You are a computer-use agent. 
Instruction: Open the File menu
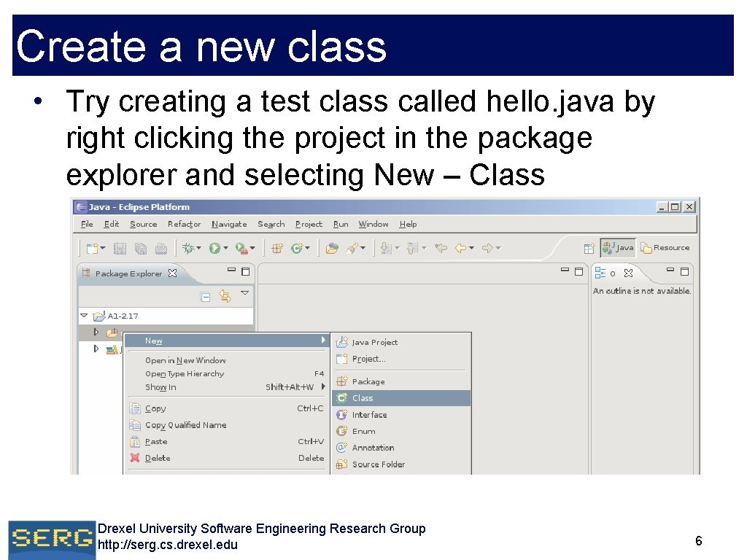pyautogui.click(x=87, y=225)
